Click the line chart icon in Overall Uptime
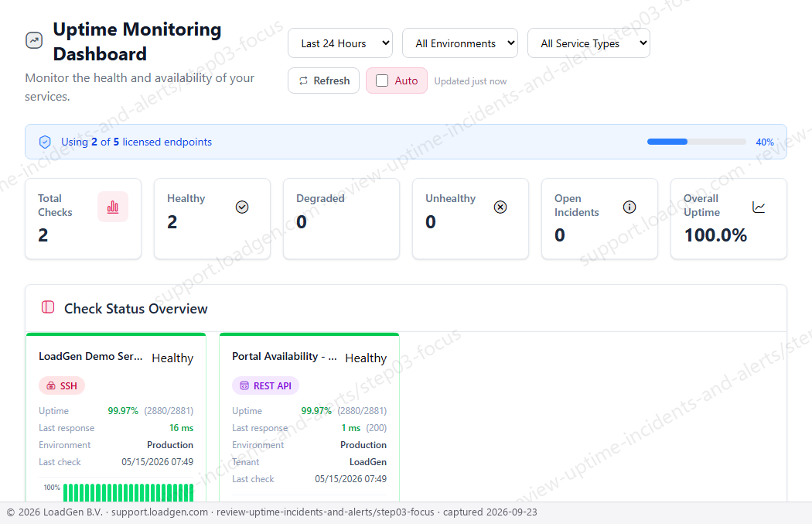812x524 pixels. click(759, 207)
